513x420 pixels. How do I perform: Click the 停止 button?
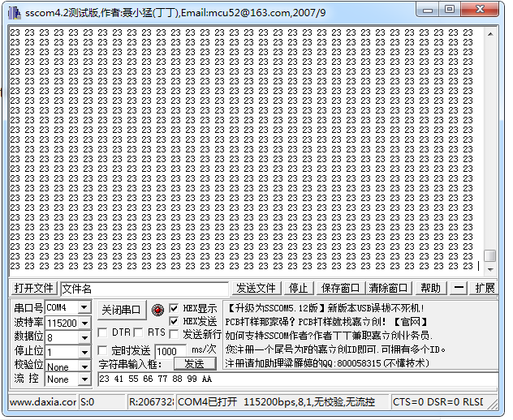[x=299, y=289]
